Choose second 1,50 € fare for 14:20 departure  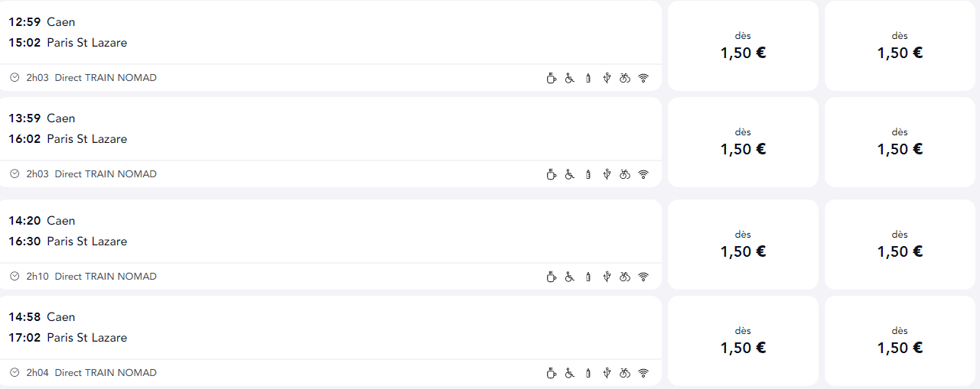900,245
